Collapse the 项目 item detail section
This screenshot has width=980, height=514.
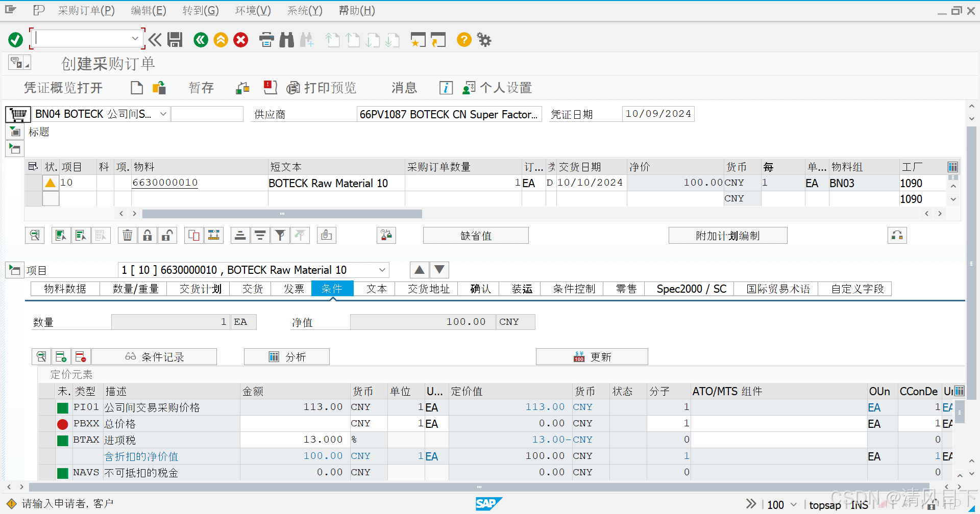[14, 270]
